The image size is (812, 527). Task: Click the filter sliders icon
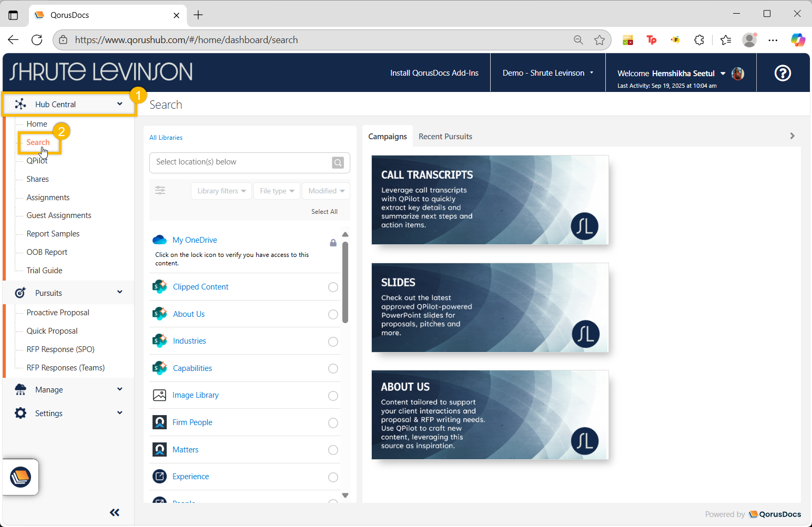160,191
